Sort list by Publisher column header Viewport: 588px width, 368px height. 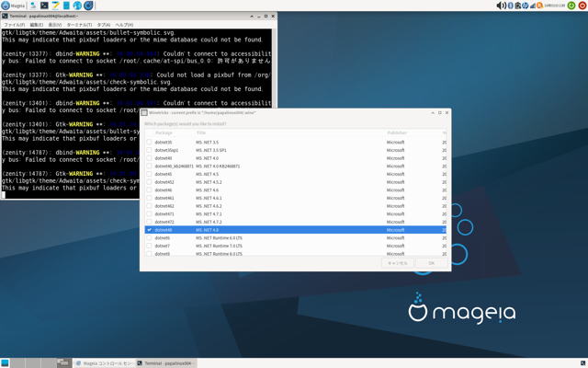coord(397,132)
